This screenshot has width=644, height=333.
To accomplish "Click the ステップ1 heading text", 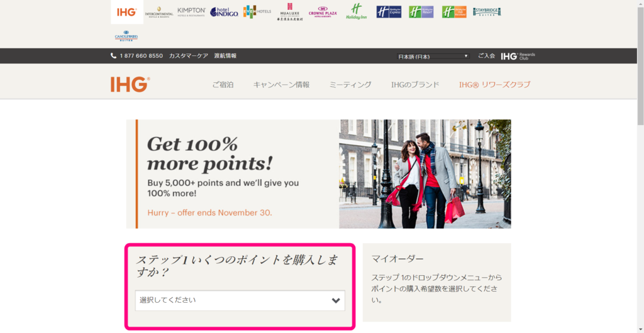I will pos(236,266).
